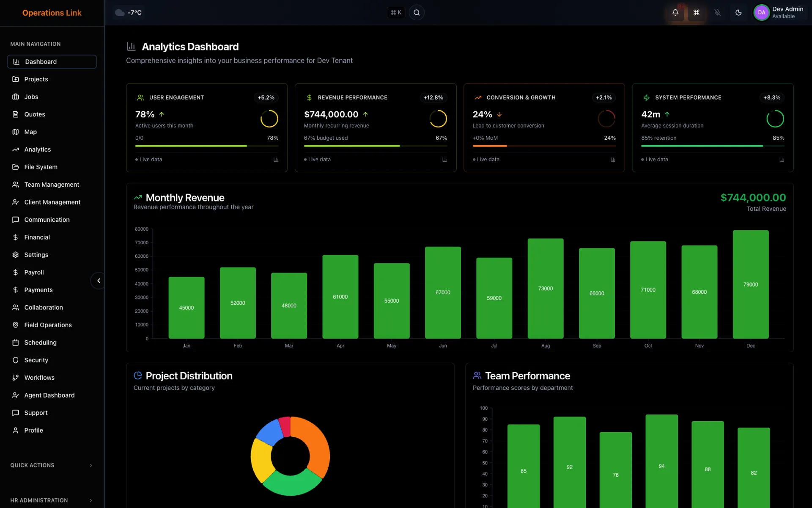Go to the Jobs page
The image size is (812, 508).
point(52,97)
